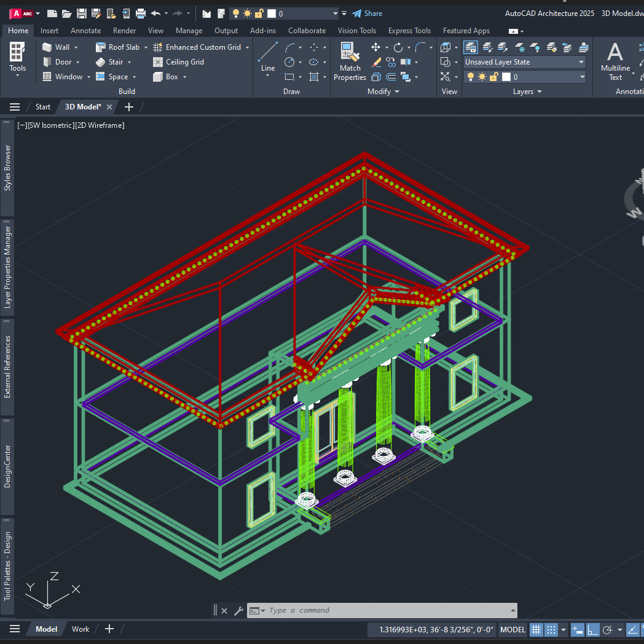Select the Wall tool
Image resolution: width=644 pixels, height=644 pixels.
coord(56,47)
